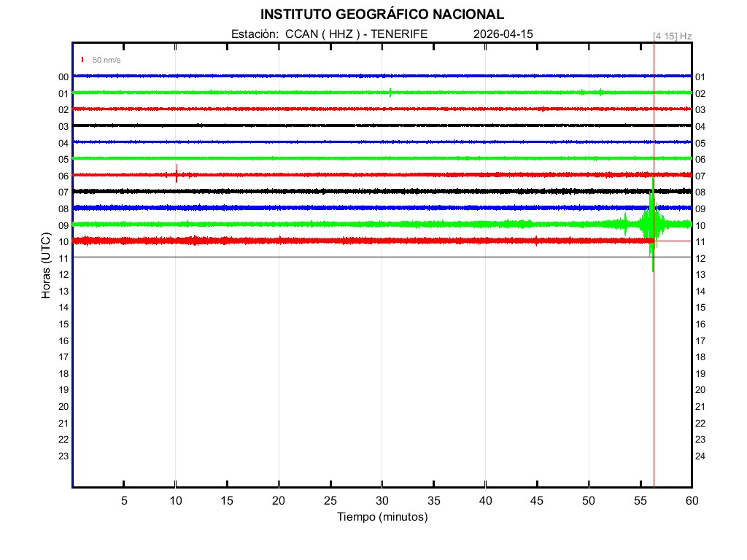This screenshot has width=747, height=560.
Task: Click the 24 hour label on right axis
Action: 700,456
